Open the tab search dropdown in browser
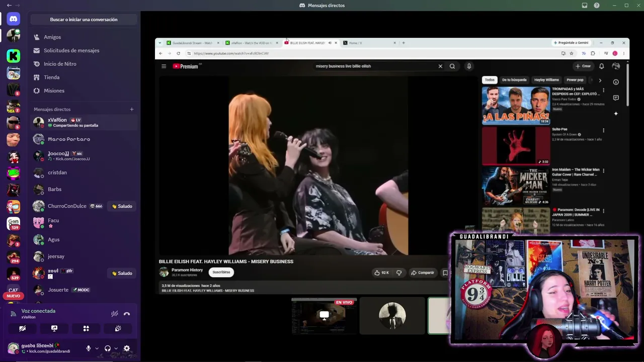 pyautogui.click(x=160, y=43)
